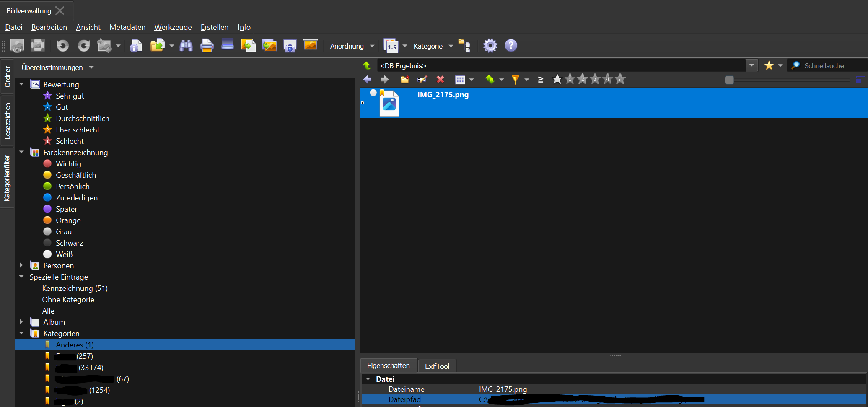This screenshot has width=868, height=407.
Task: Toggle the unrated white star filter
Action: 557,79
